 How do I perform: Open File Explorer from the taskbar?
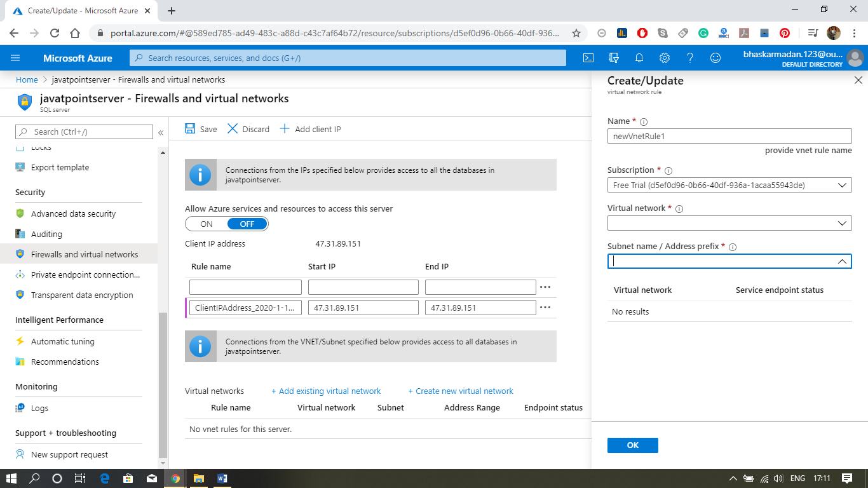[x=199, y=478]
